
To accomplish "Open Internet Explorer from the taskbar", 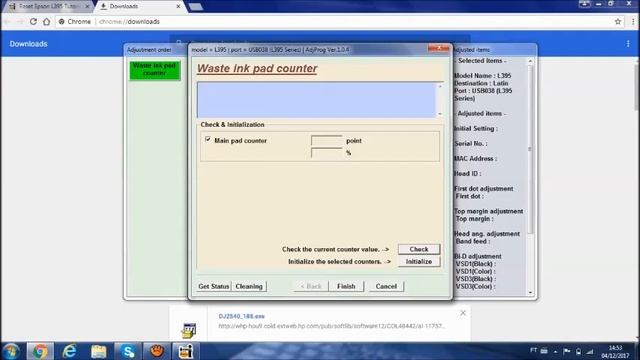I will coord(69,351).
